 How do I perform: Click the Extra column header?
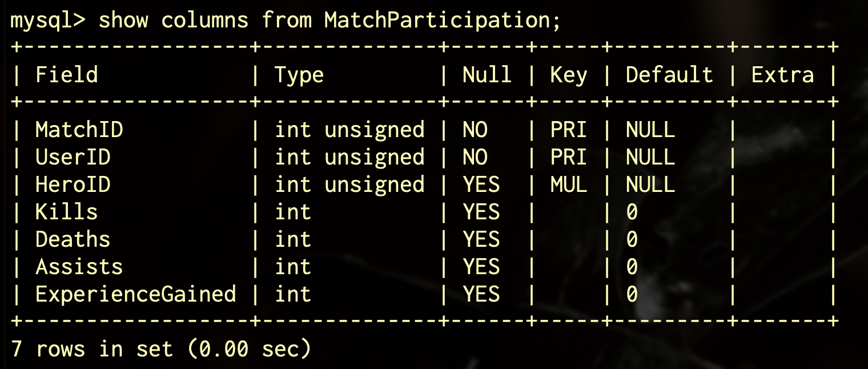[x=782, y=75]
